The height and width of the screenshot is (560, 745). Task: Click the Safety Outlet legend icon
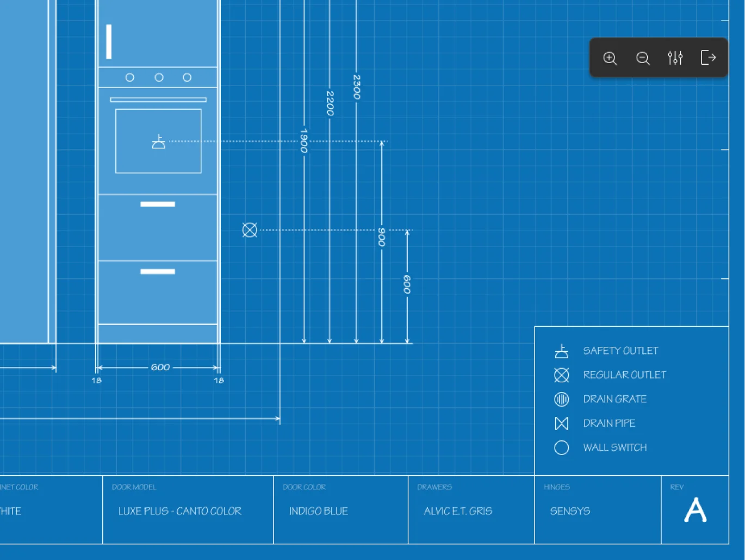(562, 351)
